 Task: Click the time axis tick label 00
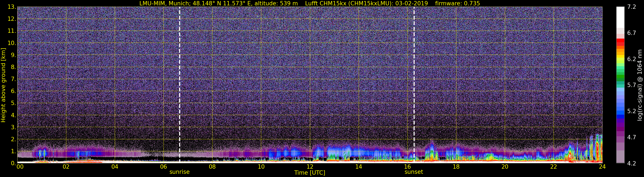point(20,167)
